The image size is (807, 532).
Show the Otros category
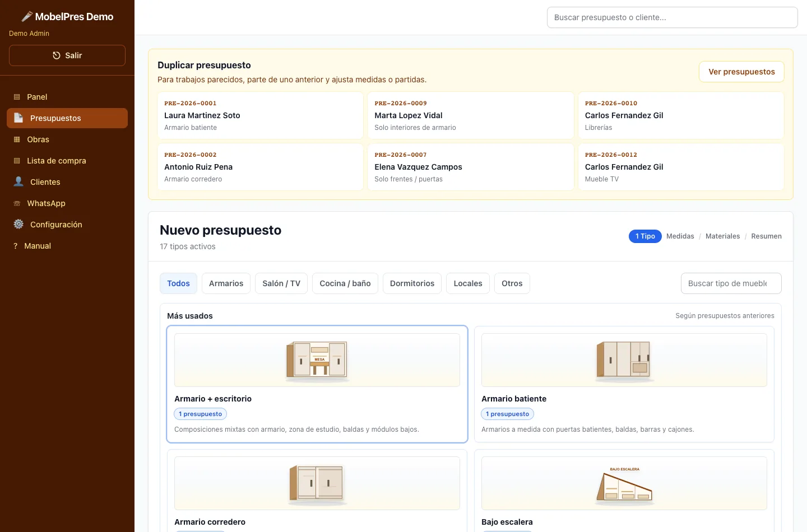click(512, 283)
